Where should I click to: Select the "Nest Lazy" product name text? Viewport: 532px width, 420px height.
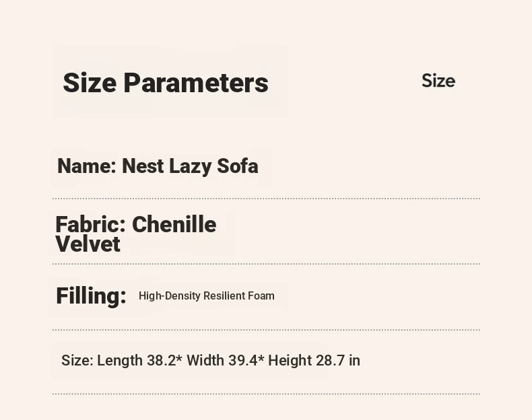[x=166, y=167]
